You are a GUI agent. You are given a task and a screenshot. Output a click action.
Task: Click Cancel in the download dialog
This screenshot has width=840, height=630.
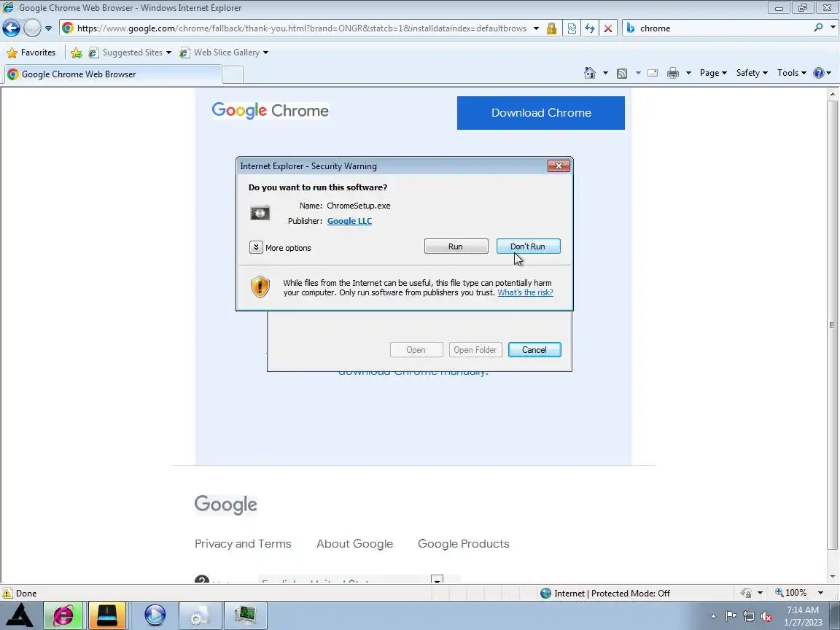(x=534, y=350)
